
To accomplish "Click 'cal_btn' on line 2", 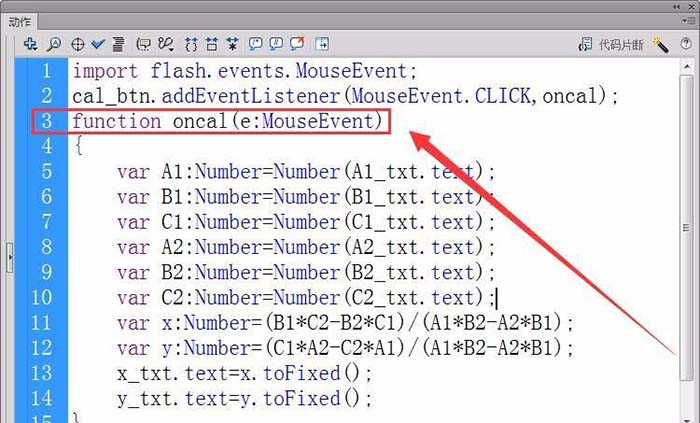I will [111, 96].
